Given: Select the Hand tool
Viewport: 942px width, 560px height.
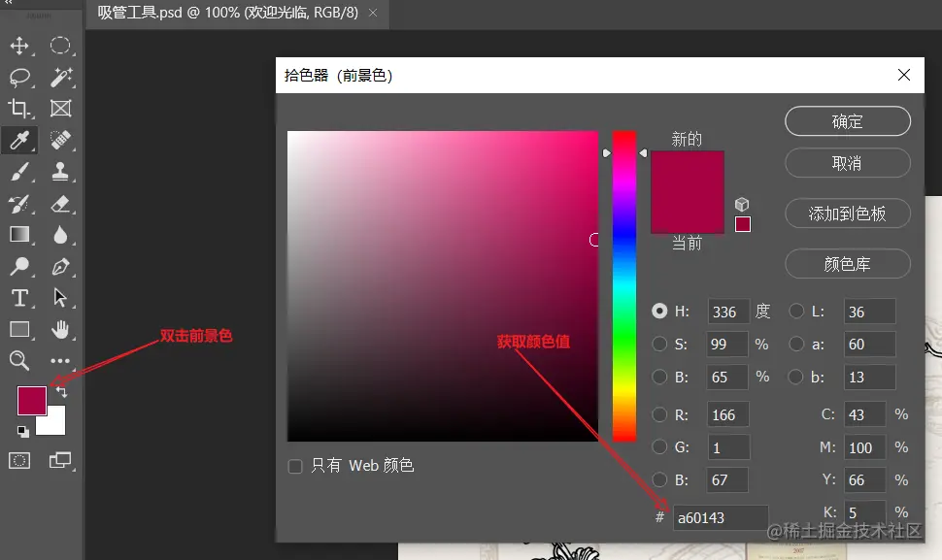Looking at the screenshot, I should pyautogui.click(x=60, y=330).
